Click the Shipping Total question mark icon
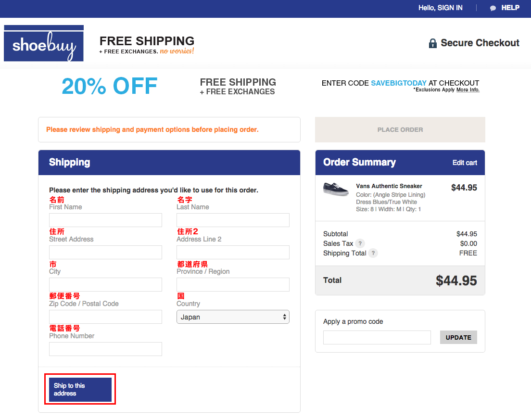 pos(373,253)
